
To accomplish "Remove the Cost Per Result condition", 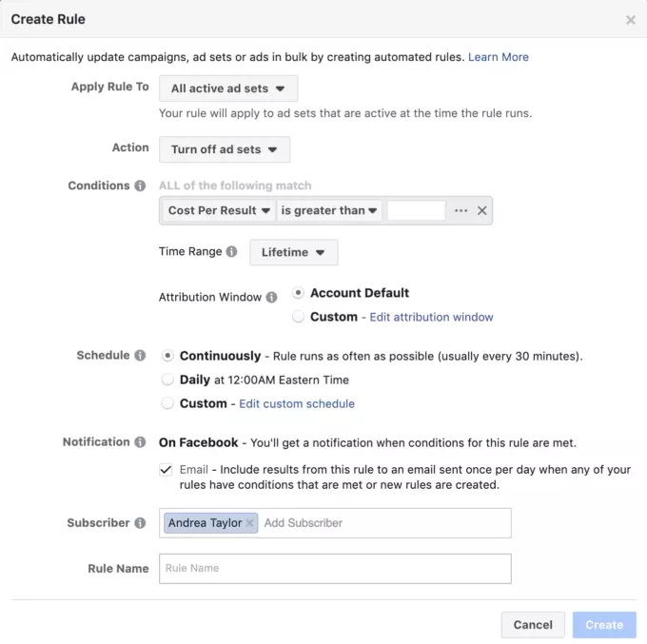I will click(x=482, y=211).
